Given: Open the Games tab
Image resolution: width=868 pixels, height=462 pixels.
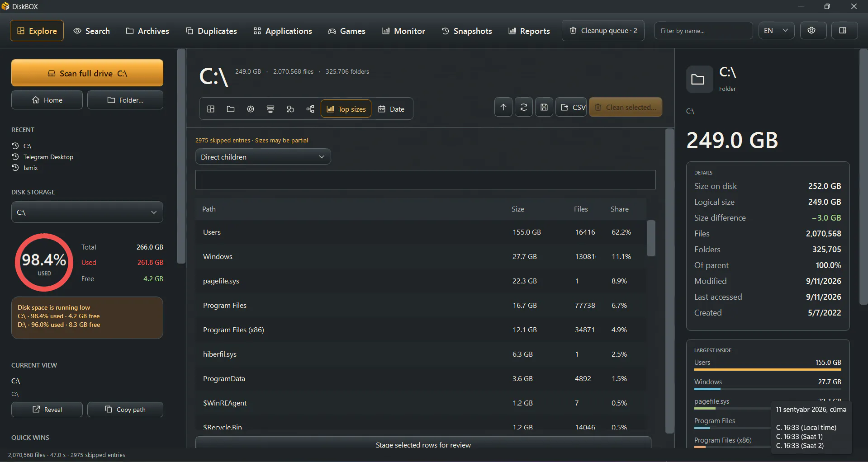Looking at the screenshot, I should pyautogui.click(x=346, y=31).
